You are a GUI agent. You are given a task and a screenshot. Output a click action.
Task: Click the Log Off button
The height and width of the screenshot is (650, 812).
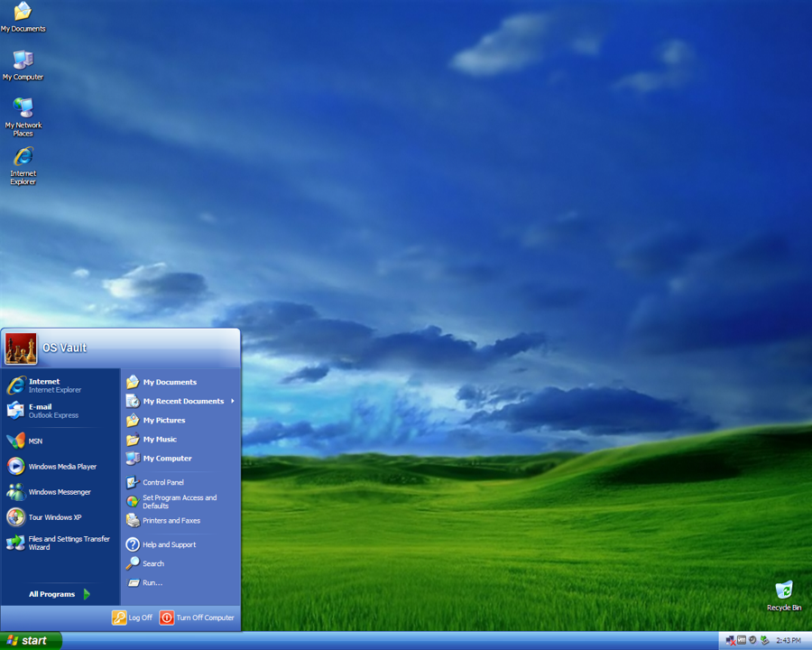[x=133, y=617]
